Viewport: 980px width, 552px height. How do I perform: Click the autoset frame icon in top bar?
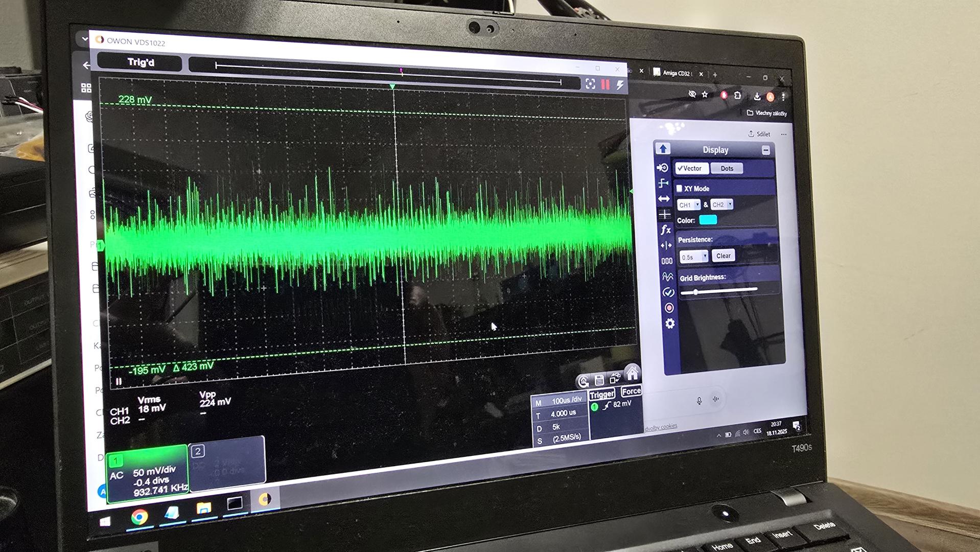[x=590, y=84]
